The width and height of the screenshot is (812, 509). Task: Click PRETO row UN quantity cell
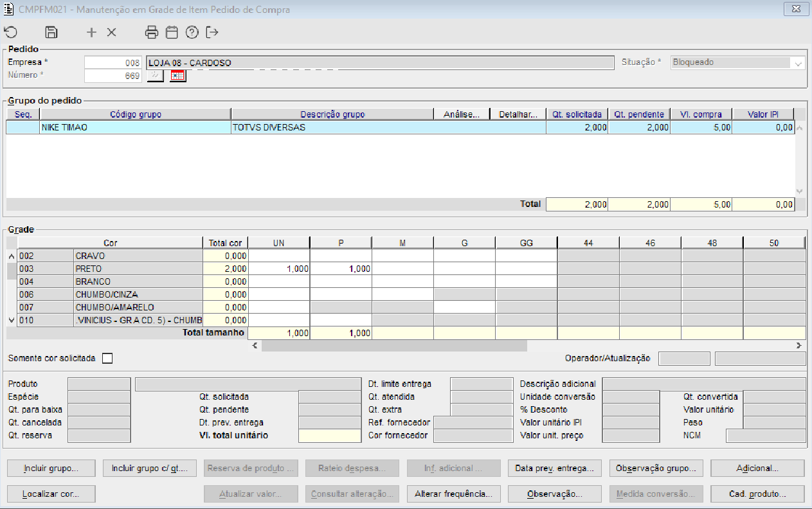[279, 269]
